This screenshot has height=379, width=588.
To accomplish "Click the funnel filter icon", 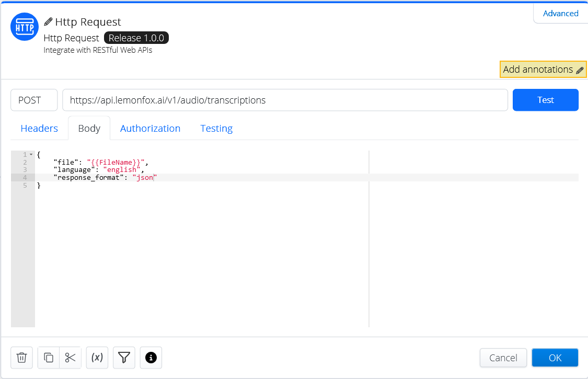I will [x=124, y=358].
